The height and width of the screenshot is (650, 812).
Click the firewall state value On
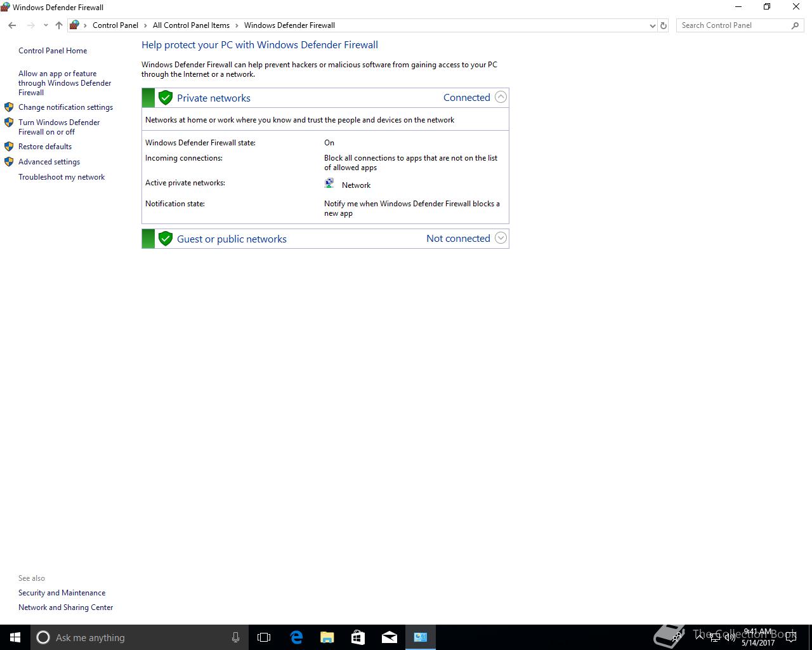[329, 143]
